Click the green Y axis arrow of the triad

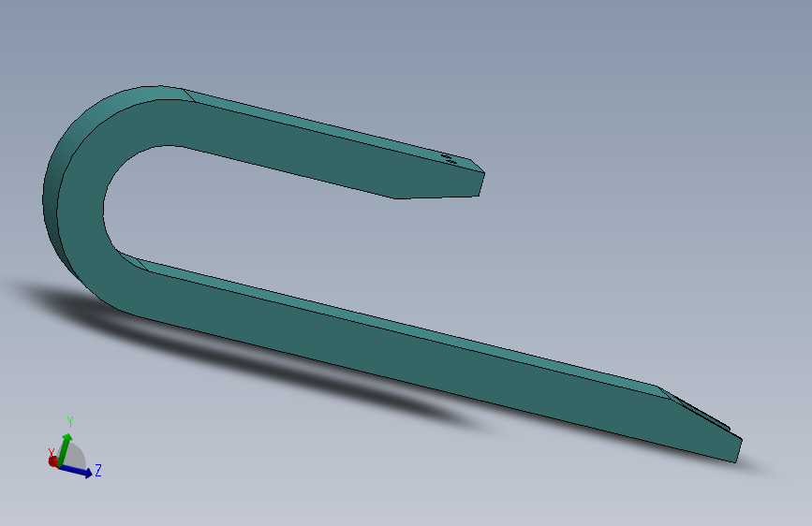coord(65,448)
